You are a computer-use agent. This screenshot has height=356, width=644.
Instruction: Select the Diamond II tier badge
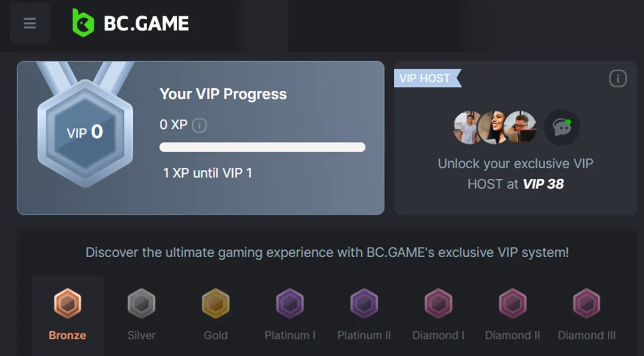[512, 303]
